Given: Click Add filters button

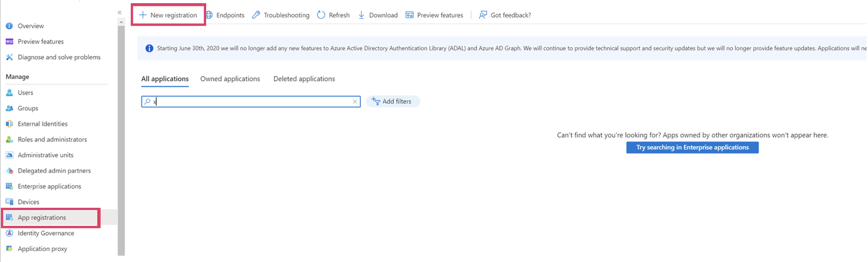Looking at the screenshot, I should [392, 102].
